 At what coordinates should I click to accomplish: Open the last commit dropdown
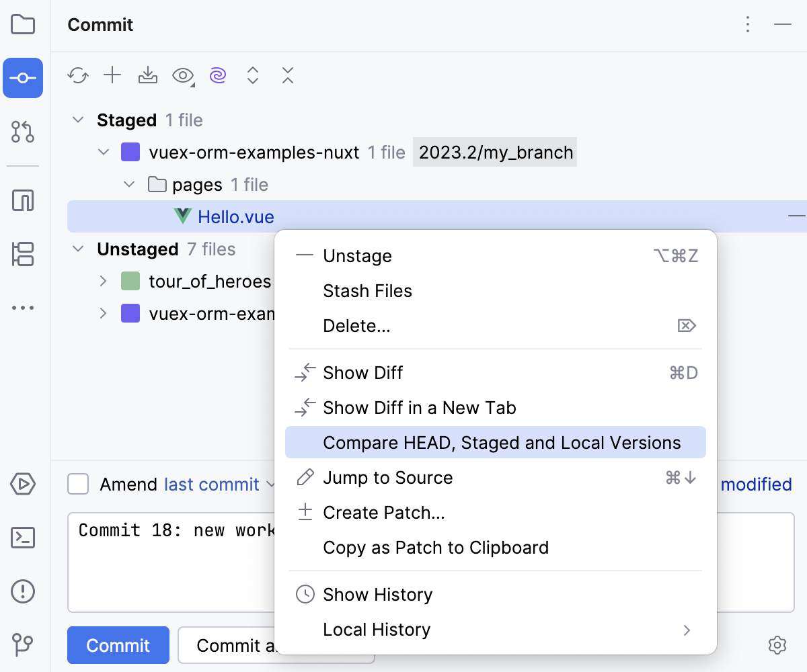click(220, 485)
